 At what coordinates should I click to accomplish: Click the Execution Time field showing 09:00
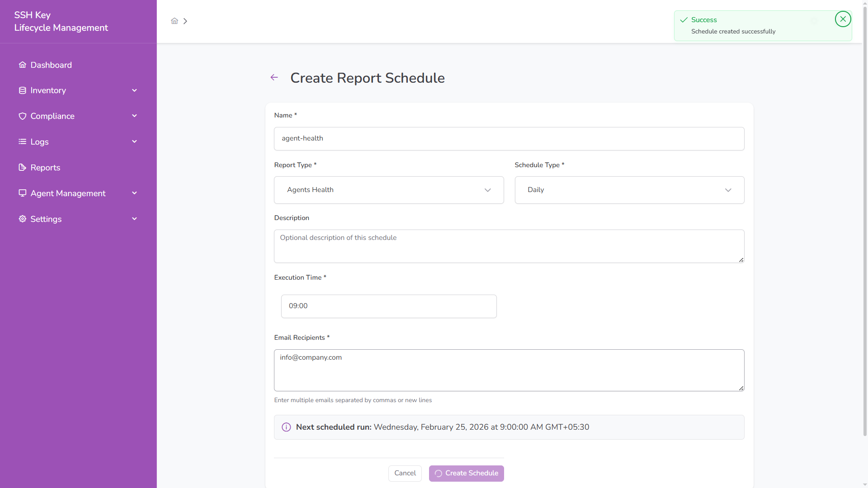(x=389, y=306)
